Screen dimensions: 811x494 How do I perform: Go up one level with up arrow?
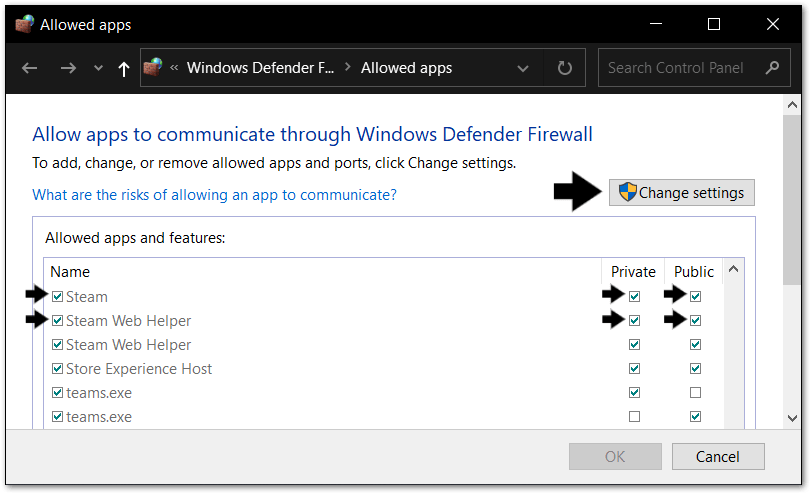tap(124, 68)
